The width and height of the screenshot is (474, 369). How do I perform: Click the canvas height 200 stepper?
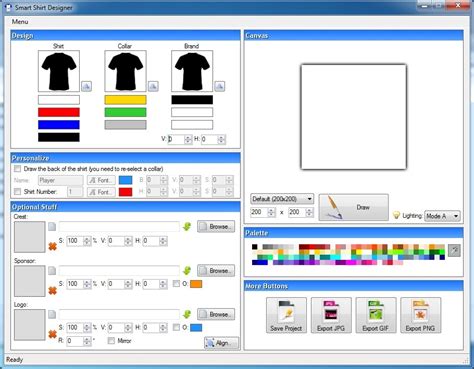pyautogui.click(x=309, y=212)
